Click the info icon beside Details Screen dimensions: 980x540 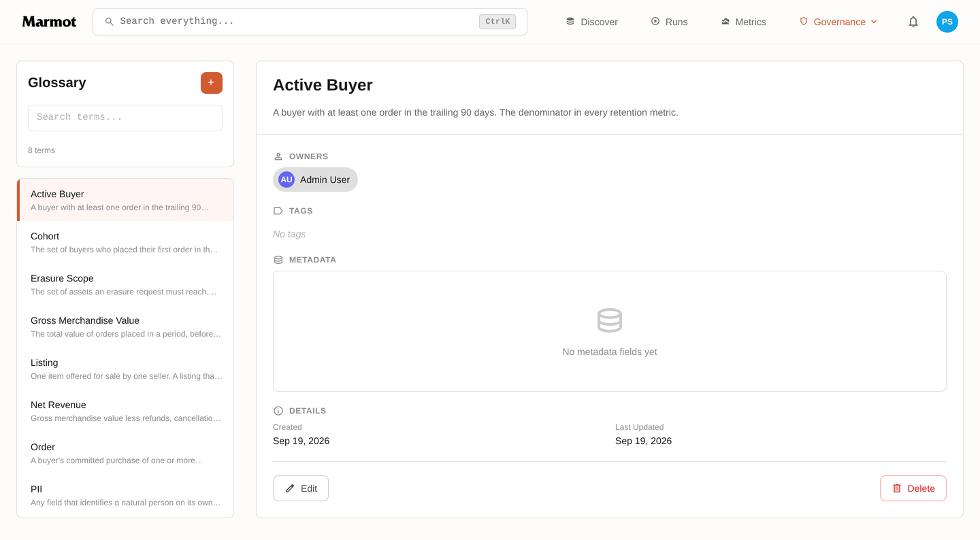pos(278,411)
